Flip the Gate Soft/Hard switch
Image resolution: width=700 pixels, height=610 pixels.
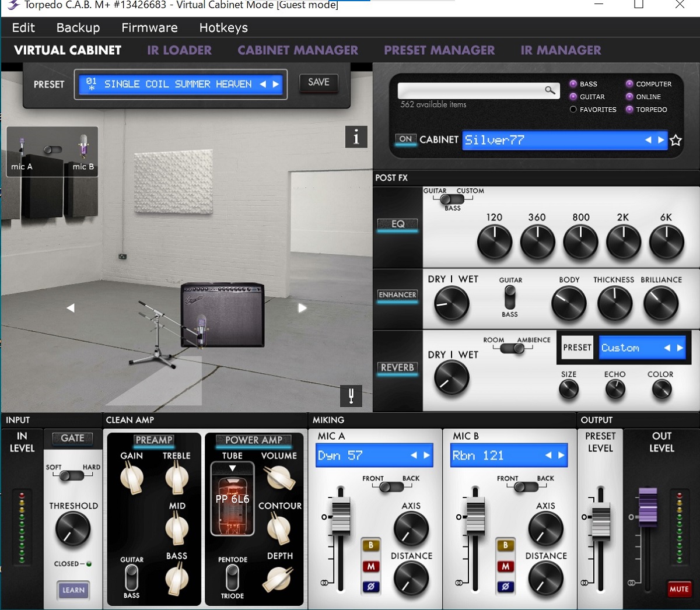click(x=72, y=475)
